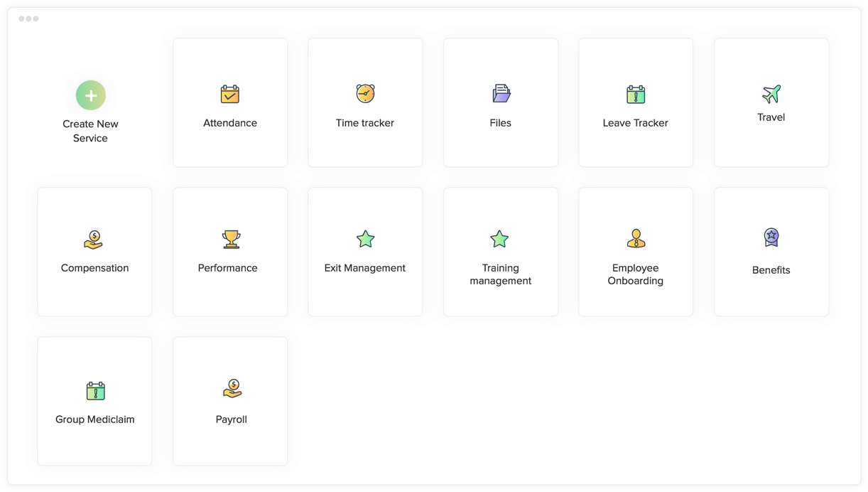The height and width of the screenshot is (492, 868).
Task: Click the green plus Create New Service icon
Action: coord(91,95)
